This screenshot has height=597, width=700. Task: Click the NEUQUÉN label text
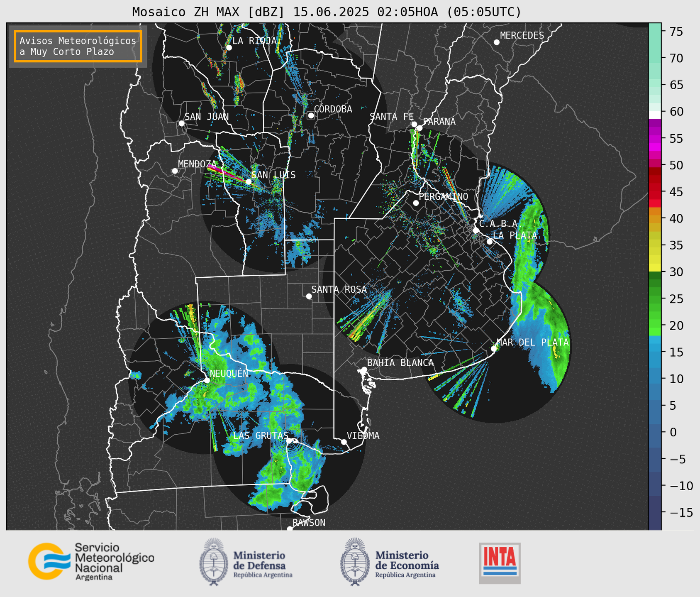click(229, 373)
